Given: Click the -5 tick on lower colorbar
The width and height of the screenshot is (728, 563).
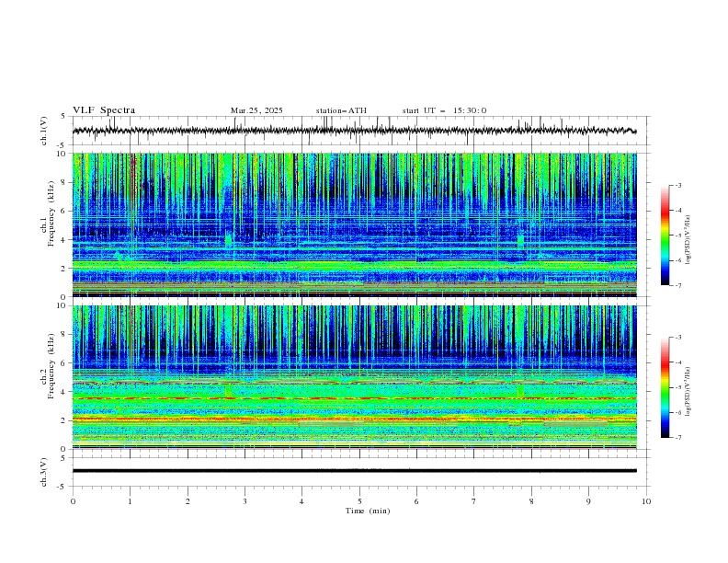Looking at the screenshot, I should (677, 387).
